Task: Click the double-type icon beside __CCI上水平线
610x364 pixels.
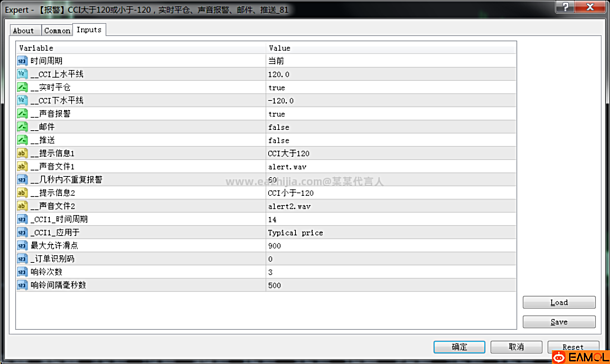Action: [x=22, y=74]
